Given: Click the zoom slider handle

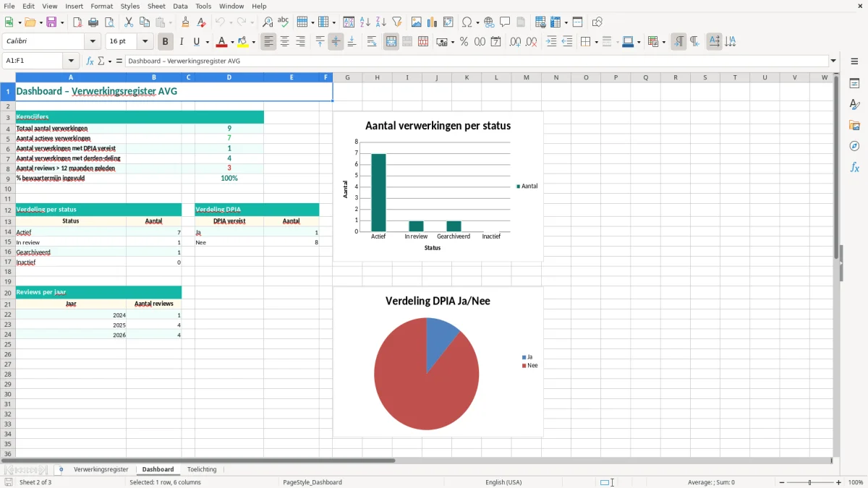Looking at the screenshot, I should click(x=809, y=482).
